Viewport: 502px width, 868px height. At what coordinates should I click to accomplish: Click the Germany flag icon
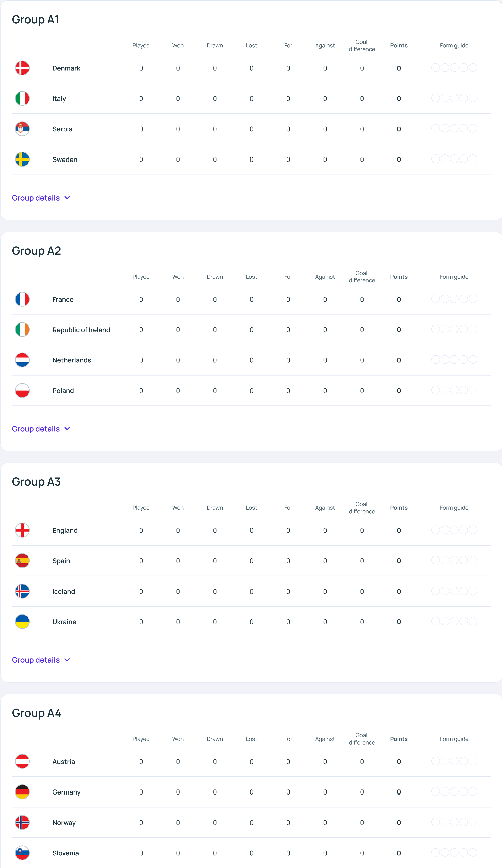click(x=22, y=792)
